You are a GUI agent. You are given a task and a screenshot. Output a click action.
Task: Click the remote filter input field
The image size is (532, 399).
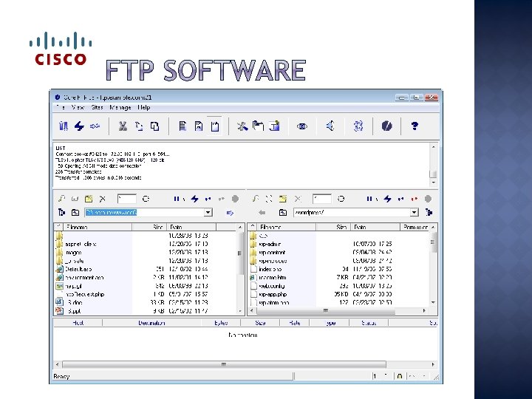coord(321,199)
